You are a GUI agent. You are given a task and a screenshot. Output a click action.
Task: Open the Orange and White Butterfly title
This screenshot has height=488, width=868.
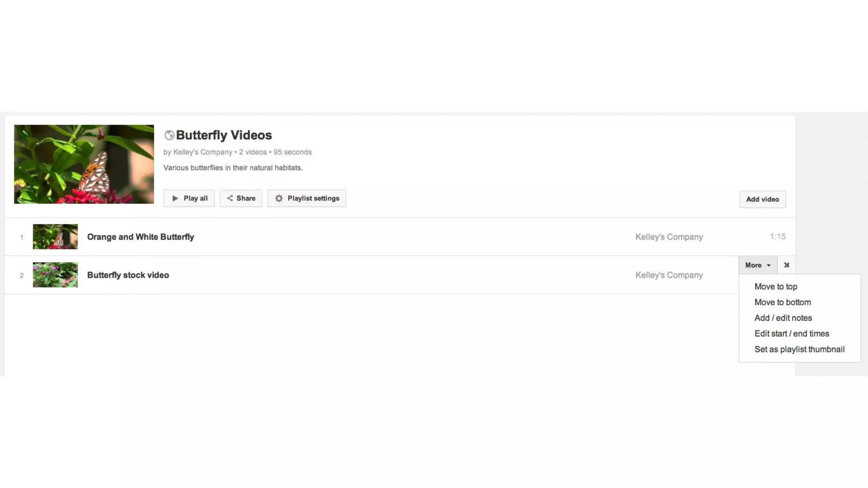click(x=140, y=237)
